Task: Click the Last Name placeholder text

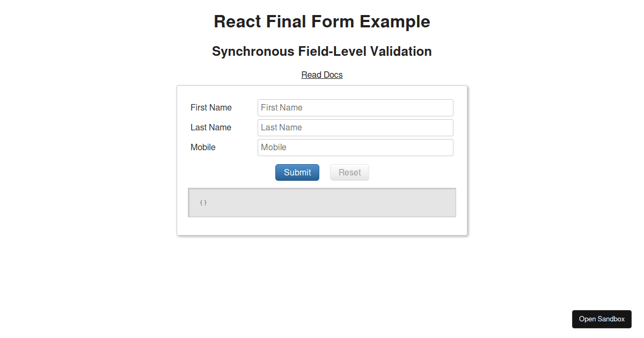Action: point(281,127)
